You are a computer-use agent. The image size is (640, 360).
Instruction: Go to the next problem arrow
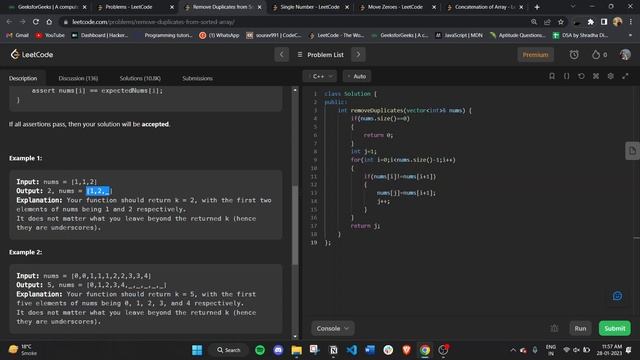[x=358, y=54]
